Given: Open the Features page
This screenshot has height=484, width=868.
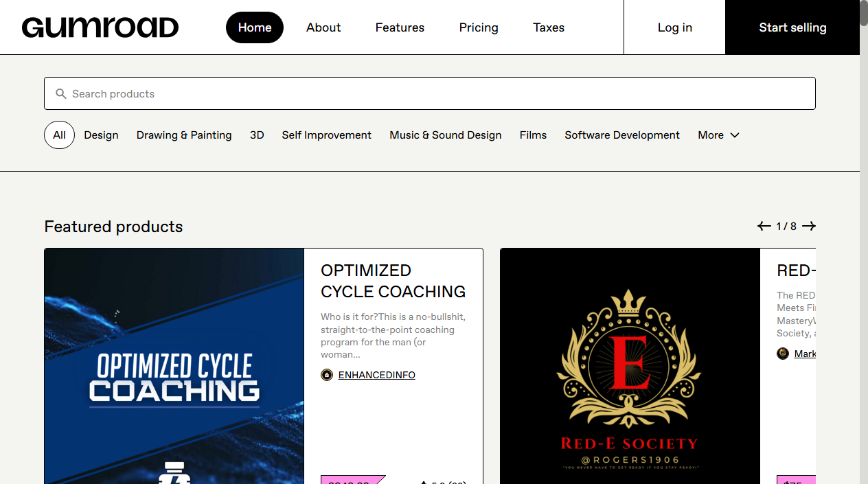Looking at the screenshot, I should [400, 27].
